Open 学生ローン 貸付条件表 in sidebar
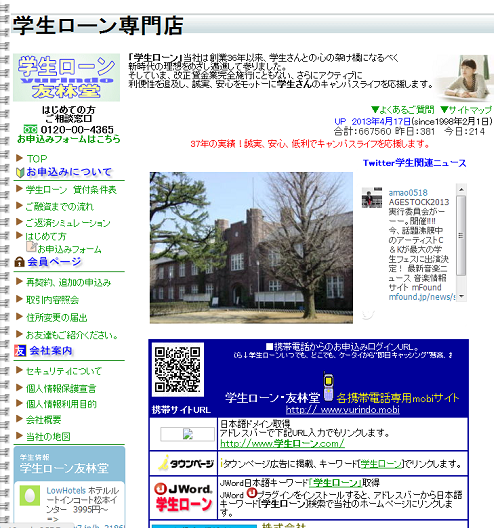This screenshot has height=528, width=500. click(71, 190)
